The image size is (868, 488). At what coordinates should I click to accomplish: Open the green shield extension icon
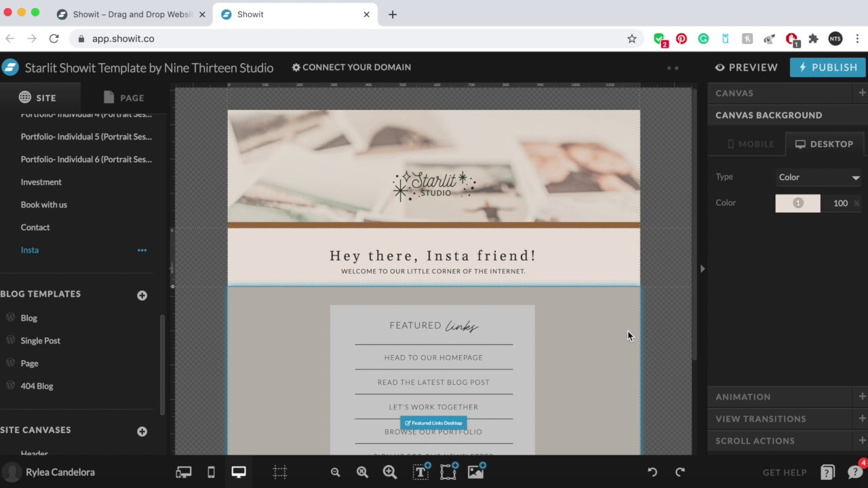click(x=659, y=39)
